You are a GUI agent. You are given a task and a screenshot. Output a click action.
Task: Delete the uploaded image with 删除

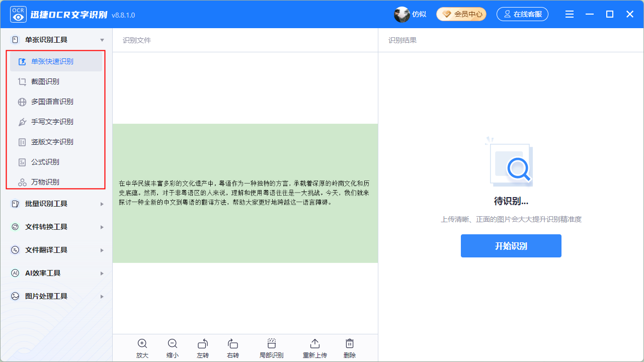tap(350, 348)
